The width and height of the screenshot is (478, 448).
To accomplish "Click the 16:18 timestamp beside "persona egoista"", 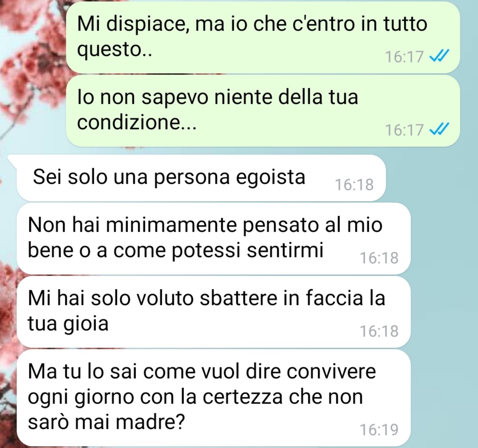I will (354, 185).
